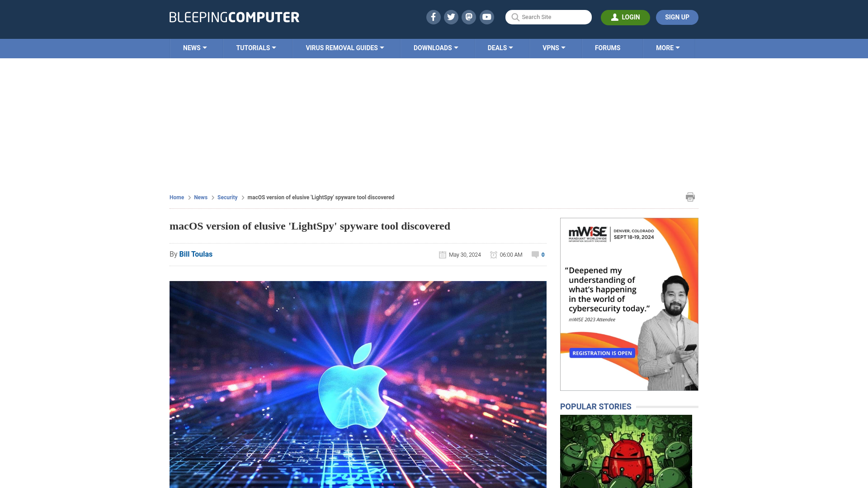This screenshot has width=868, height=488.
Task: Click the comments count icon near zero
Action: click(x=535, y=254)
